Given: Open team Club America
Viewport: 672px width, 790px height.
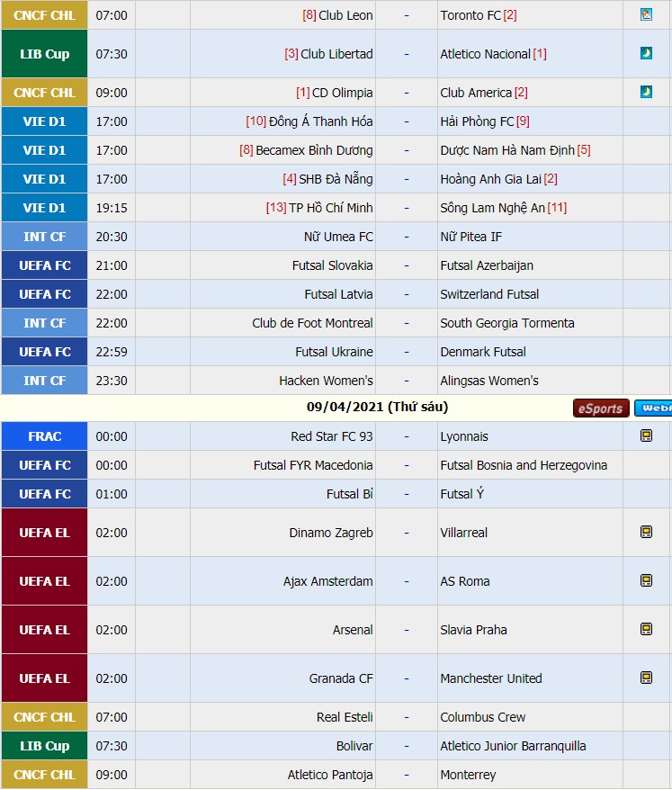Looking at the screenshot, I should click(x=476, y=93).
